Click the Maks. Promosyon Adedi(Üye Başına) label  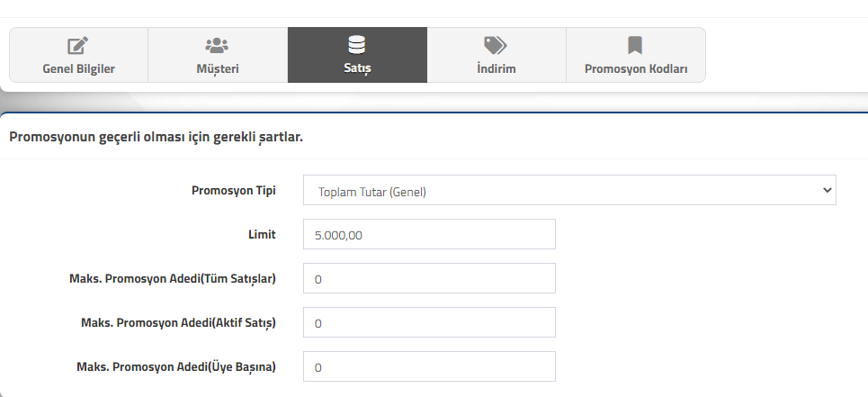tap(176, 366)
